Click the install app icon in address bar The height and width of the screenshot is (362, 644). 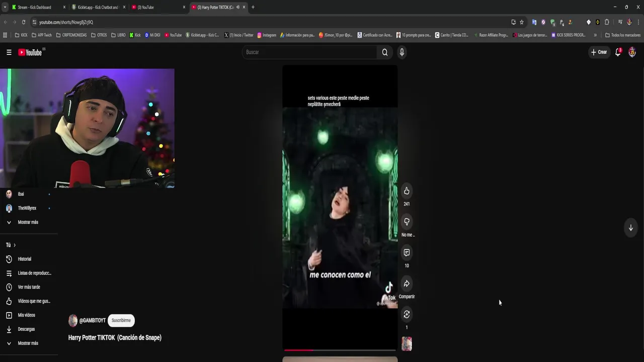[513, 22]
